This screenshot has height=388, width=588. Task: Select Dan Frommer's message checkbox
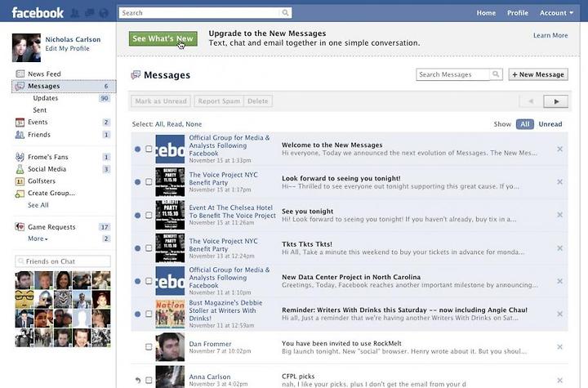[x=149, y=346]
